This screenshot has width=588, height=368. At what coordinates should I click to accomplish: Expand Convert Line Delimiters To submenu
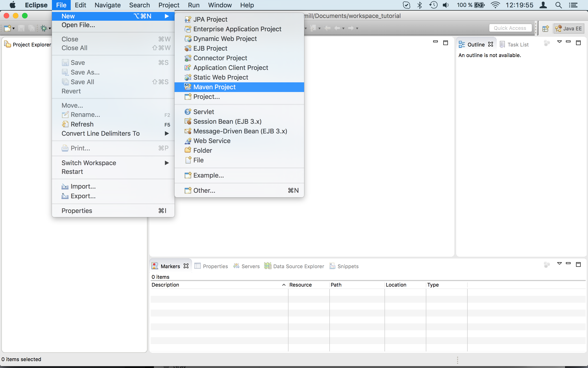coord(113,133)
